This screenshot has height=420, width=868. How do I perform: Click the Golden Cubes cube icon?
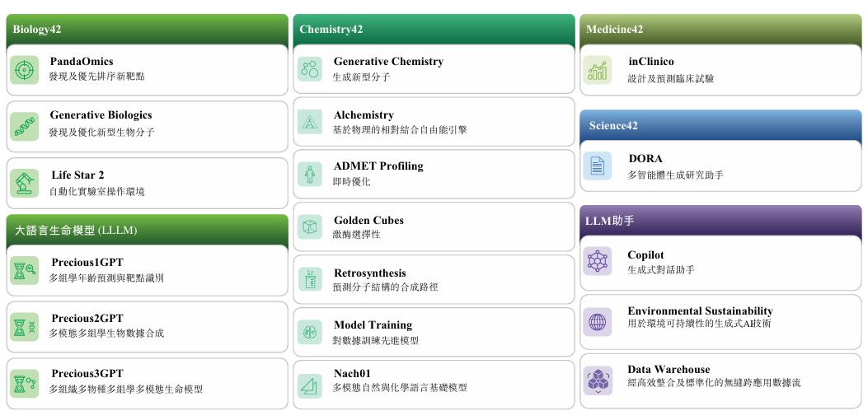(x=310, y=226)
